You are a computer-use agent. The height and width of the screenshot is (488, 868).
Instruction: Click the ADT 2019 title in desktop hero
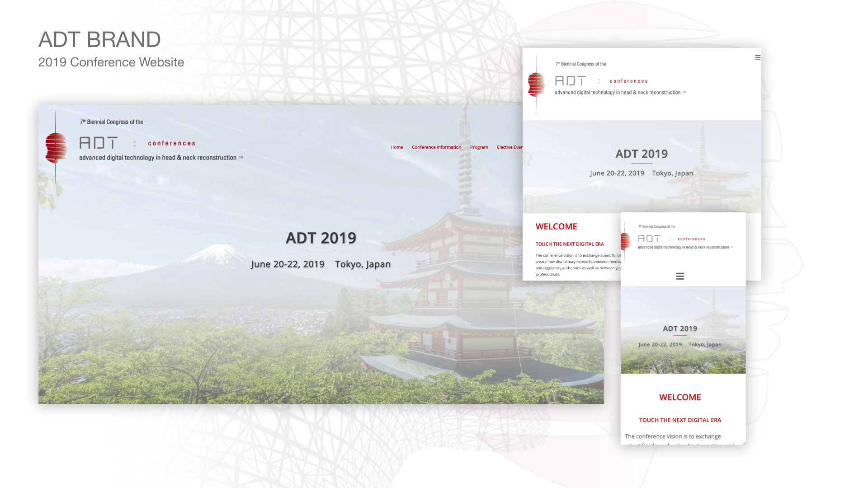click(x=321, y=238)
